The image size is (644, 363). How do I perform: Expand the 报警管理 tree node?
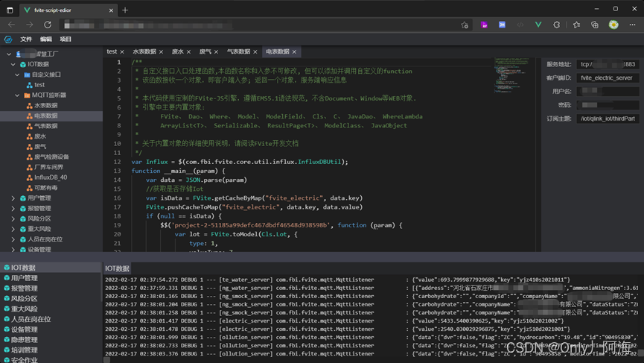click(13, 209)
